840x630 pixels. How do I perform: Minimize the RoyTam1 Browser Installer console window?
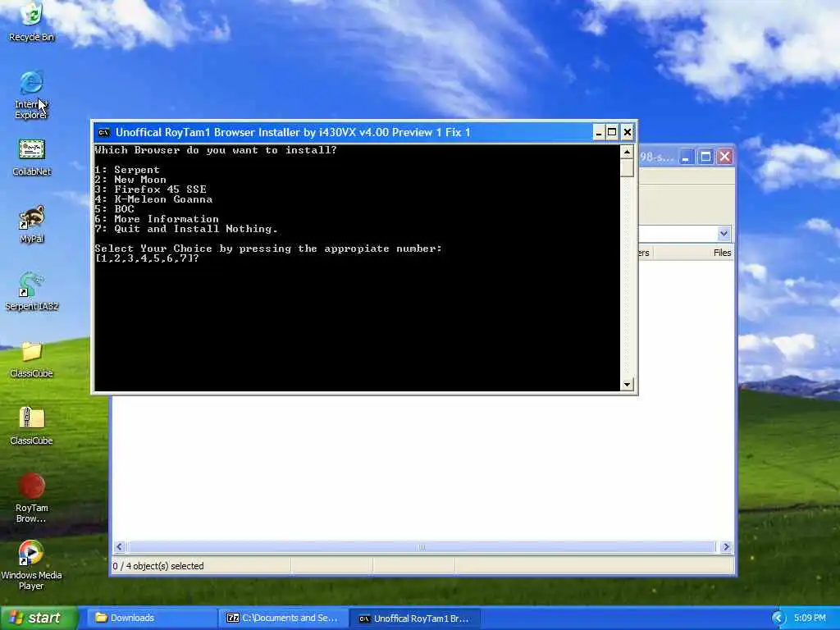click(598, 132)
